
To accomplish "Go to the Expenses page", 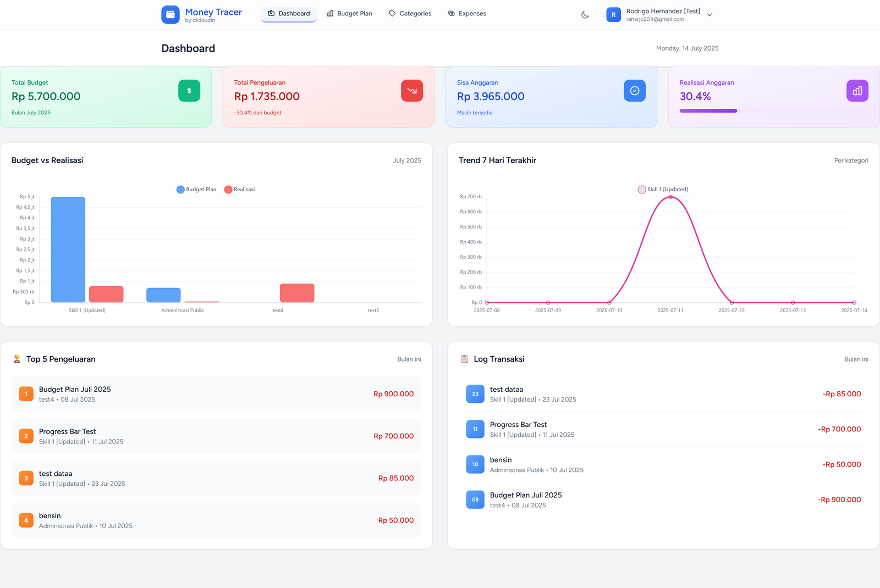I will tap(467, 14).
